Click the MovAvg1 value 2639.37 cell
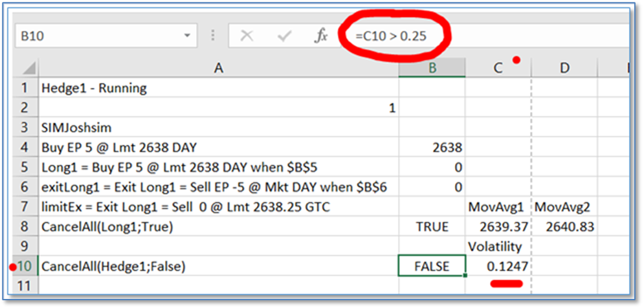Viewport: 644px width, 308px height. coord(497,227)
